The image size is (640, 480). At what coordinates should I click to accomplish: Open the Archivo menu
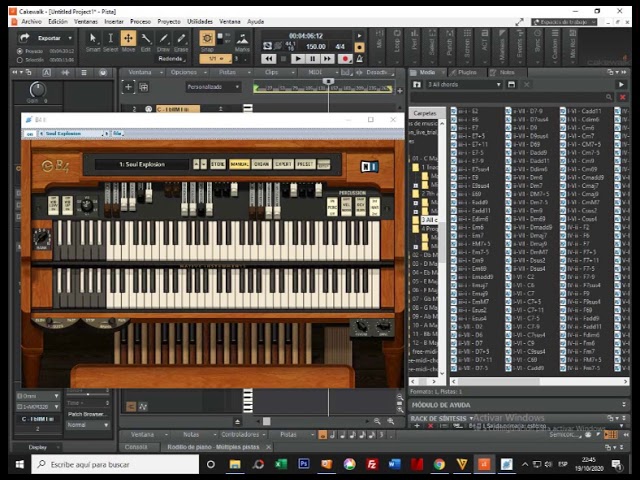click(x=31, y=21)
